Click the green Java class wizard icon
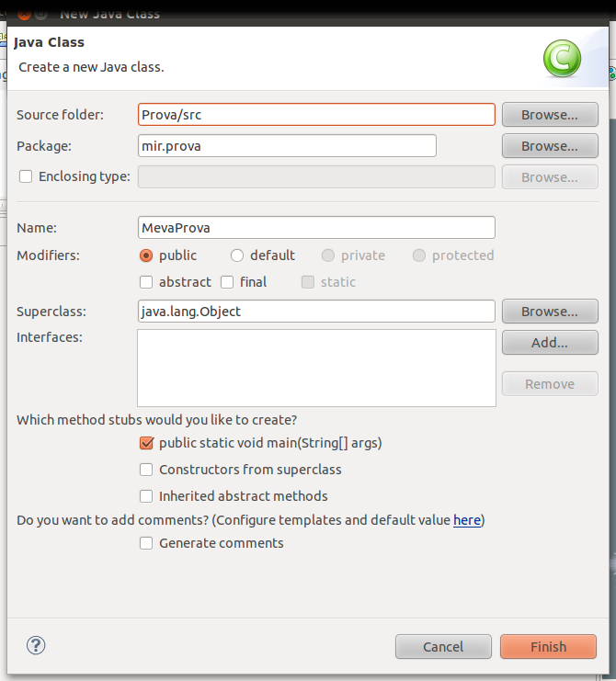The height and width of the screenshot is (681, 616). point(562,60)
